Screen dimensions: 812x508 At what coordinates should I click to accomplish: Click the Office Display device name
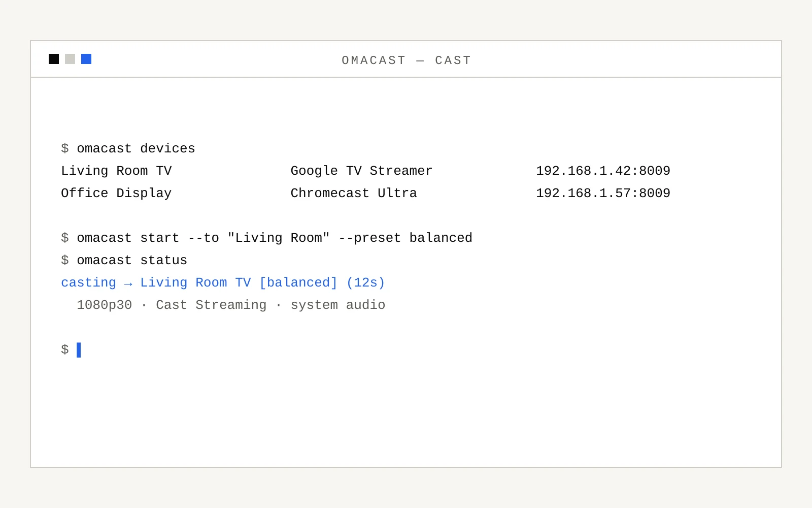click(116, 193)
